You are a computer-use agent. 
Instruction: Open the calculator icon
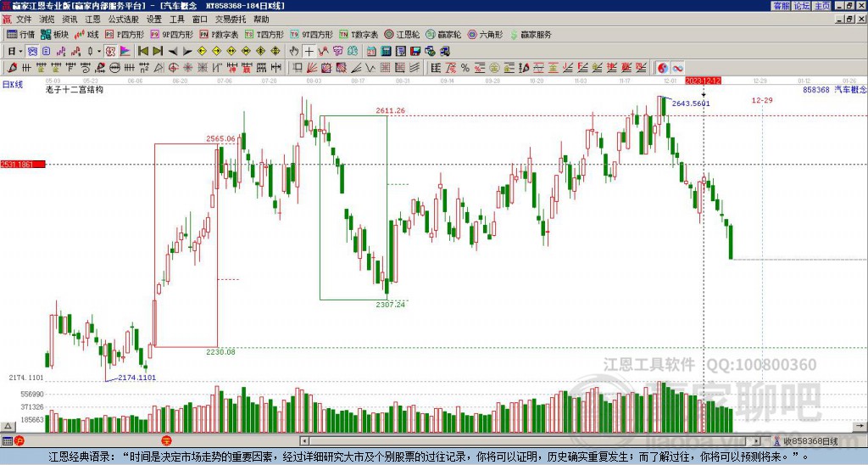(387, 51)
